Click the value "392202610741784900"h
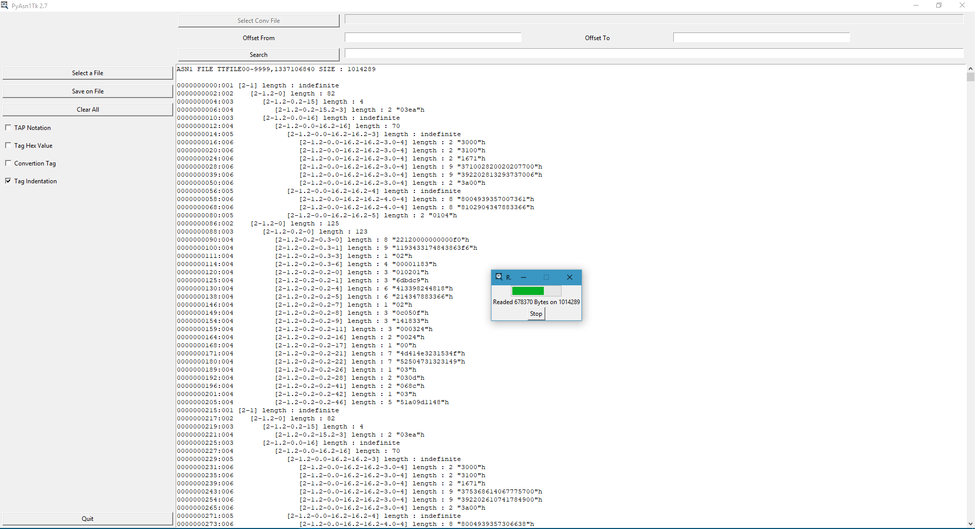 point(500,500)
